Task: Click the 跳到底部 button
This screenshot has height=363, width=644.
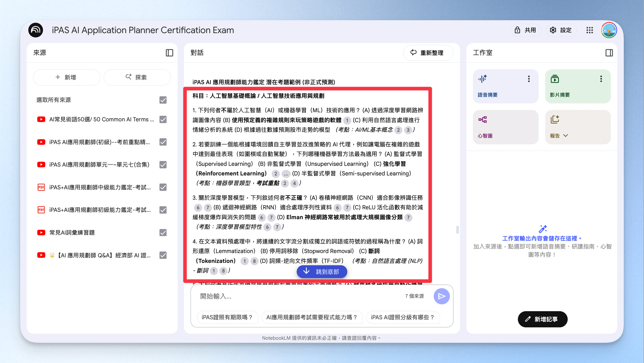Action: (x=322, y=271)
